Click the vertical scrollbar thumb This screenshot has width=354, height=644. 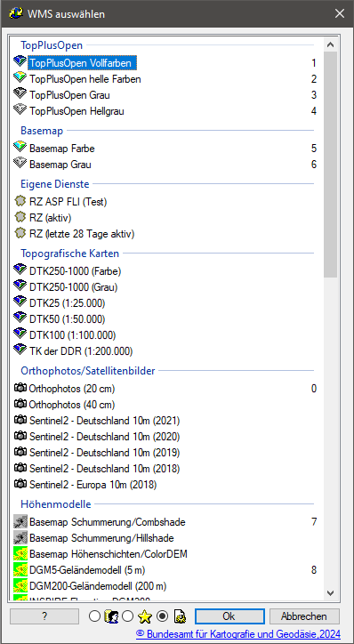coord(330,165)
